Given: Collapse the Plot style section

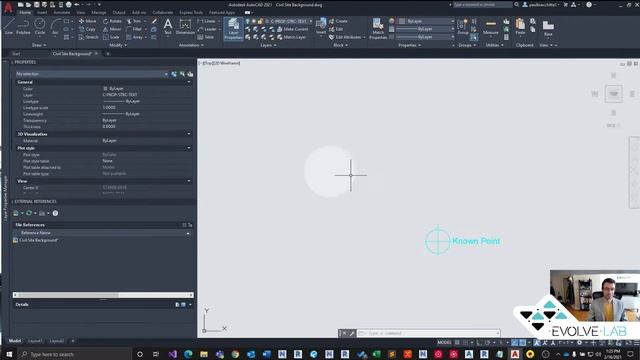Looking at the screenshot, I should [x=189, y=148].
